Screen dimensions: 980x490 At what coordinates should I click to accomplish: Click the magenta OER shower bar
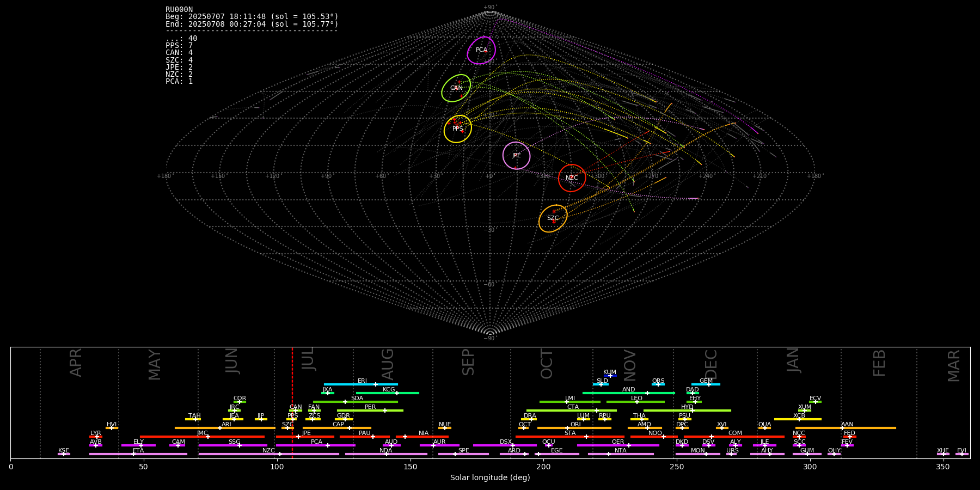(x=618, y=445)
